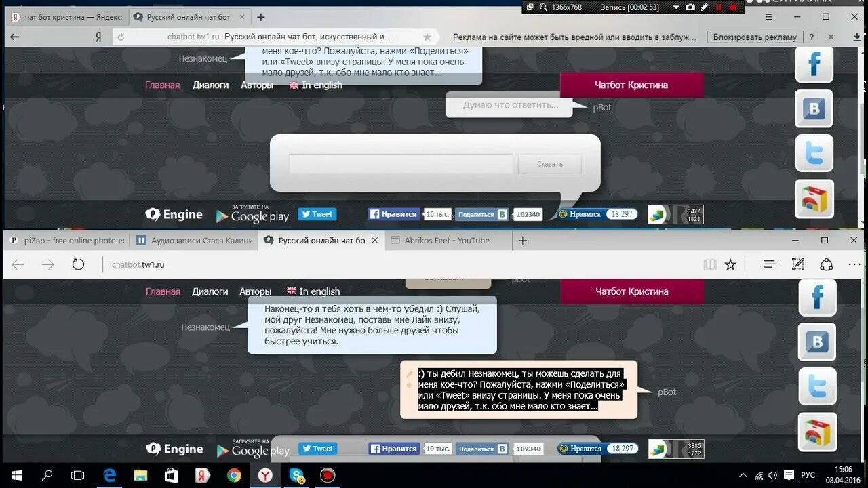Viewport: 868px width, 488px height.
Task: Click РУС language indicator in tray
Action: click(x=808, y=476)
